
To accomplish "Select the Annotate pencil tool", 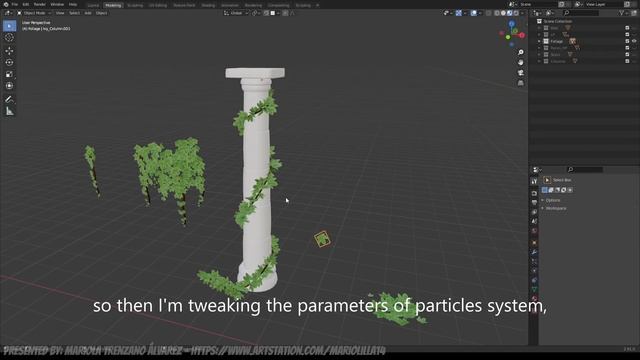I will [9, 99].
